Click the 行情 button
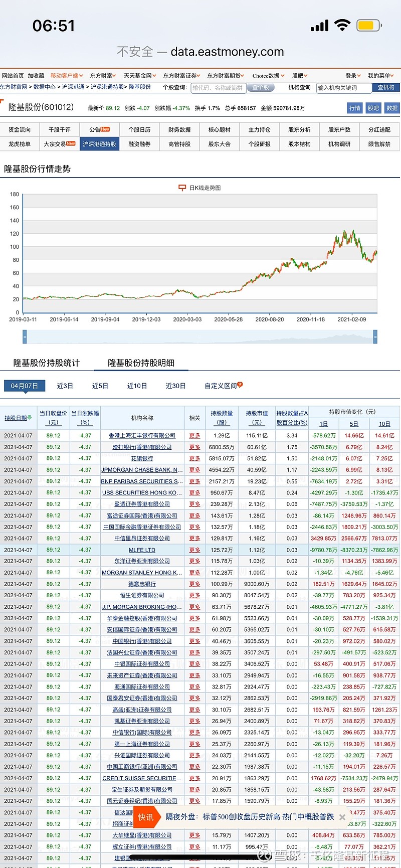This screenshot has height=868, width=401. [x=355, y=108]
